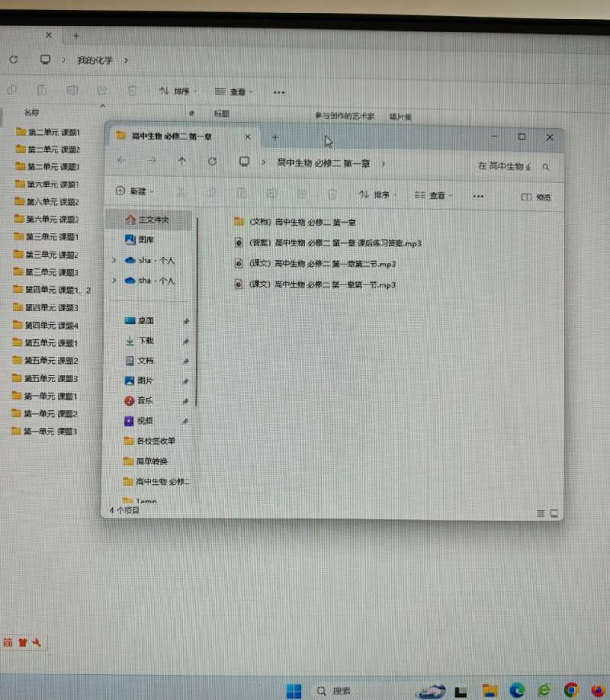Open the 查看 view dropdown in front window
This screenshot has width=610, height=700.
433,195
